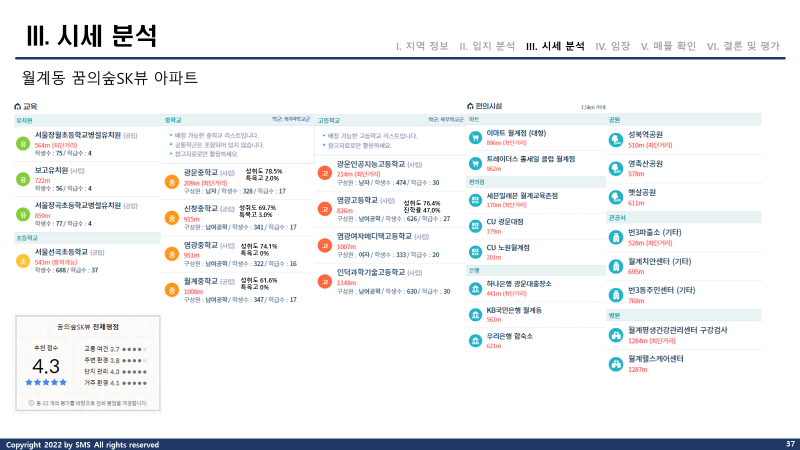Viewport: 800px width, 450px height.
Task: Open the 서울선곡초등학교 school name link
Action: [x=61, y=252]
